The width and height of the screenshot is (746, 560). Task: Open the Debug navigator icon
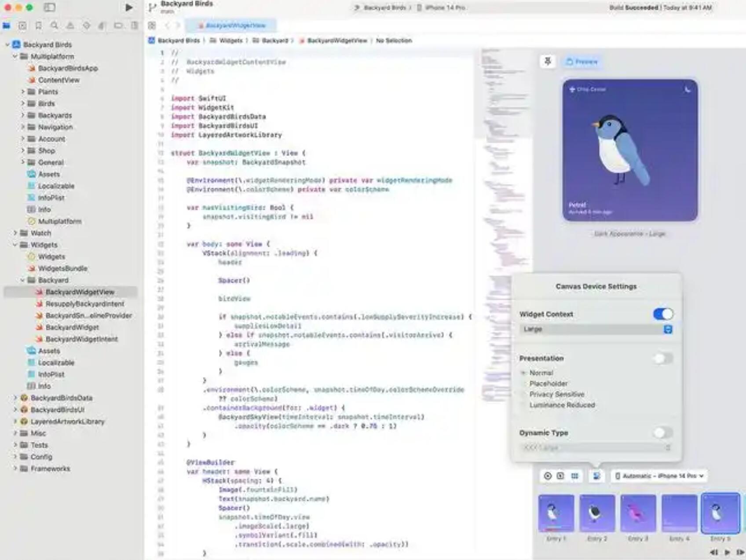pos(102,26)
